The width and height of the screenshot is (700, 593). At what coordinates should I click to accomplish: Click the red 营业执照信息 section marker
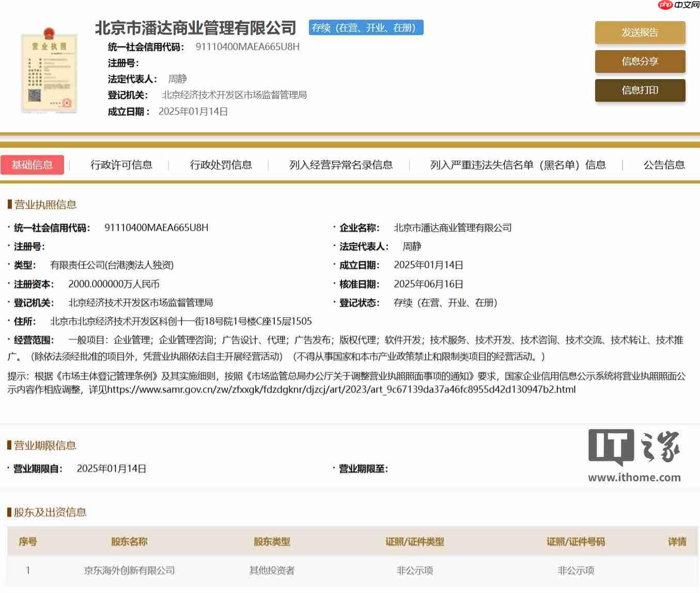point(10,205)
